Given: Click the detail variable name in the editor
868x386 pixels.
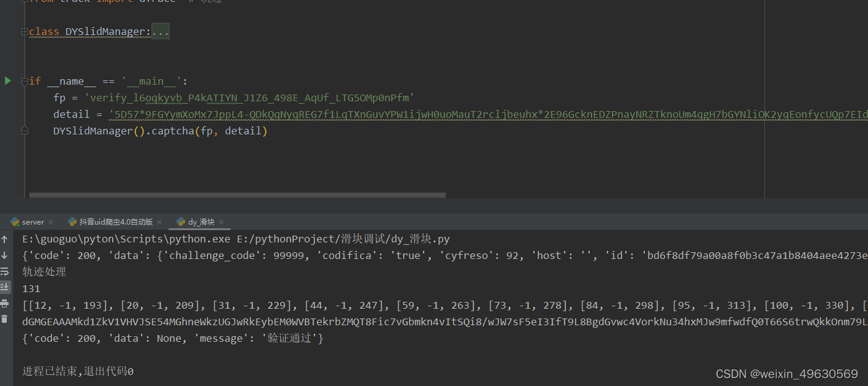Looking at the screenshot, I should [71, 114].
